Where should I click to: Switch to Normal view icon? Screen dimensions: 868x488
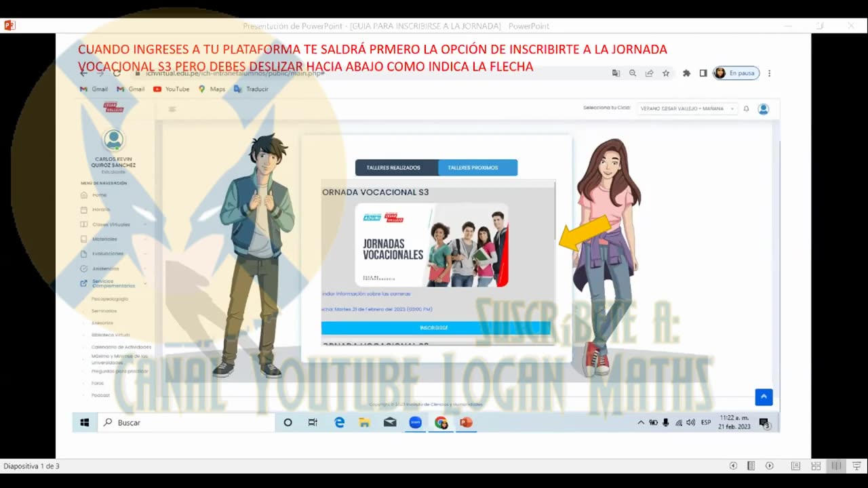coord(796,466)
